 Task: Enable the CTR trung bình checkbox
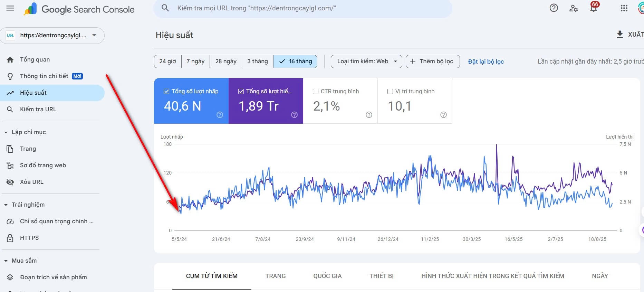tap(315, 92)
